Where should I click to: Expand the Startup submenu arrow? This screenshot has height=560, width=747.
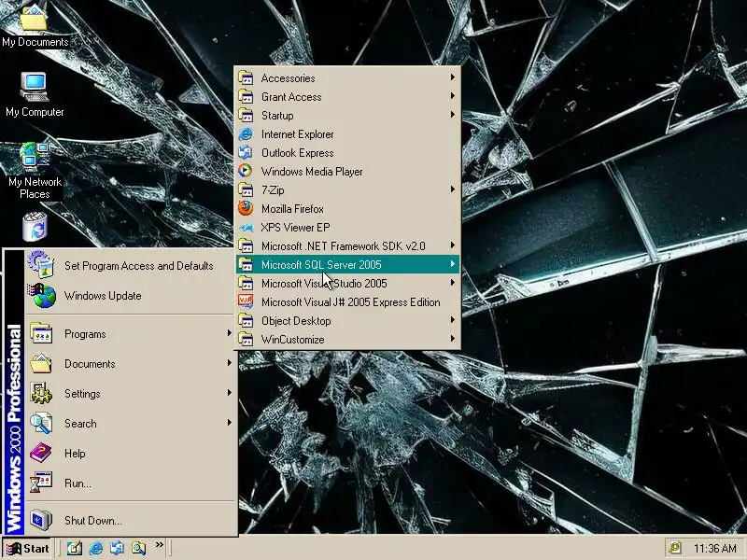coord(453,115)
